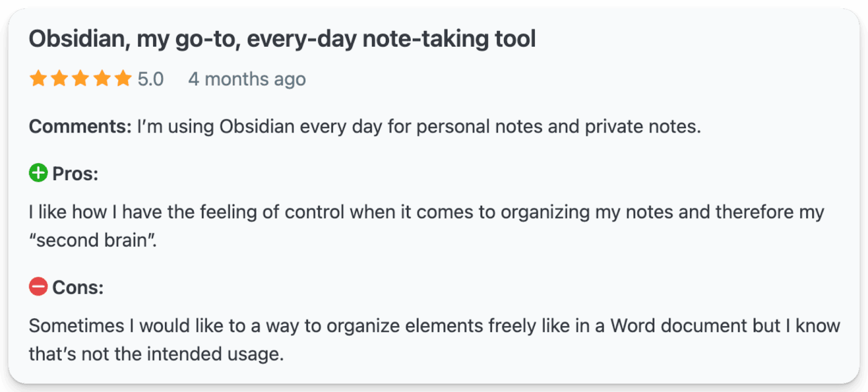
Task: Click the "feeling of control" phrase in Pros
Action: [x=272, y=212]
